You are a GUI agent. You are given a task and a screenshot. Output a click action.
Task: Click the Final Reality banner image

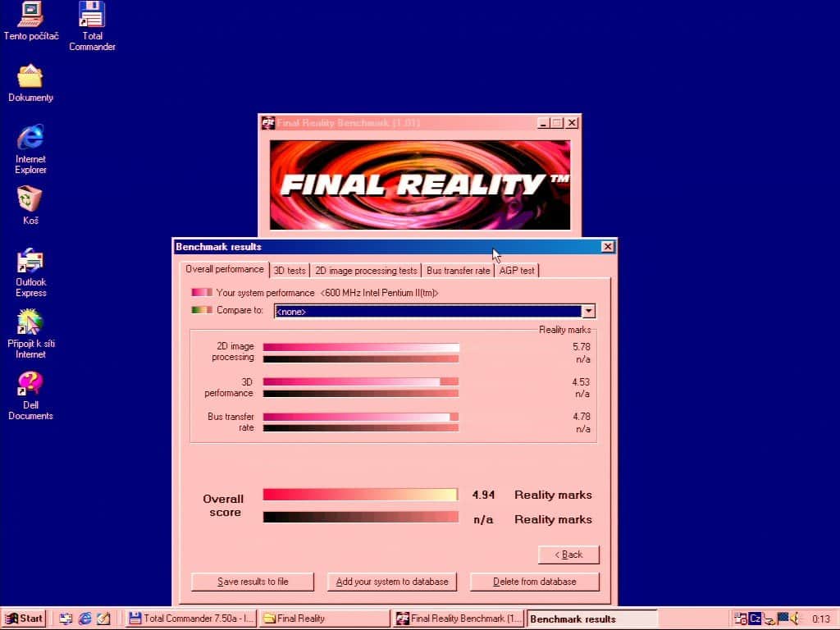tap(420, 185)
